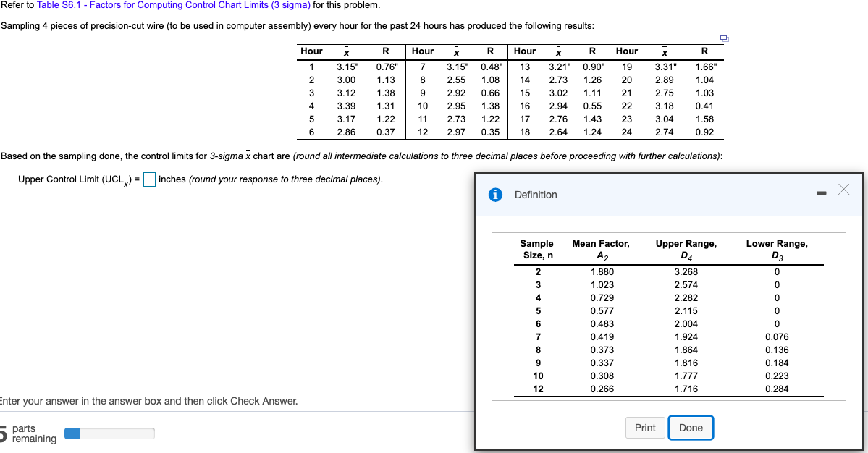Click the 'Lower Range, D3' column header
The image size is (868, 453).
[777, 250]
